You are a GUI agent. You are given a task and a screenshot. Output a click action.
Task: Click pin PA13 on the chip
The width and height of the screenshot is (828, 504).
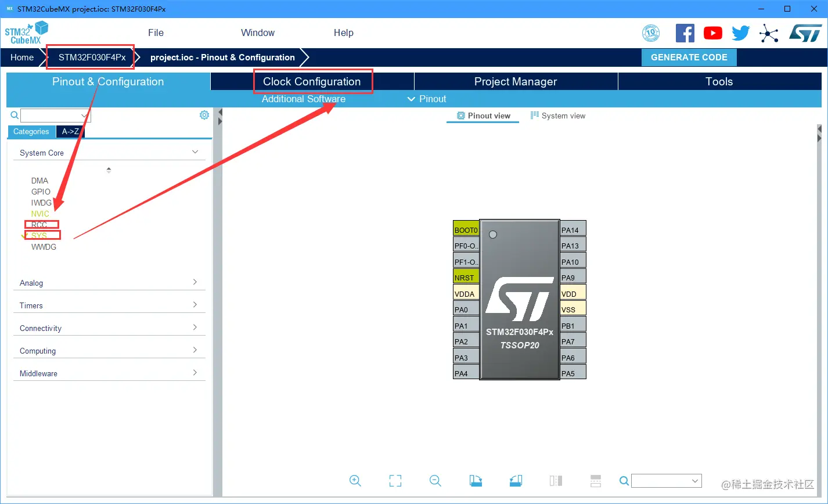click(x=573, y=244)
